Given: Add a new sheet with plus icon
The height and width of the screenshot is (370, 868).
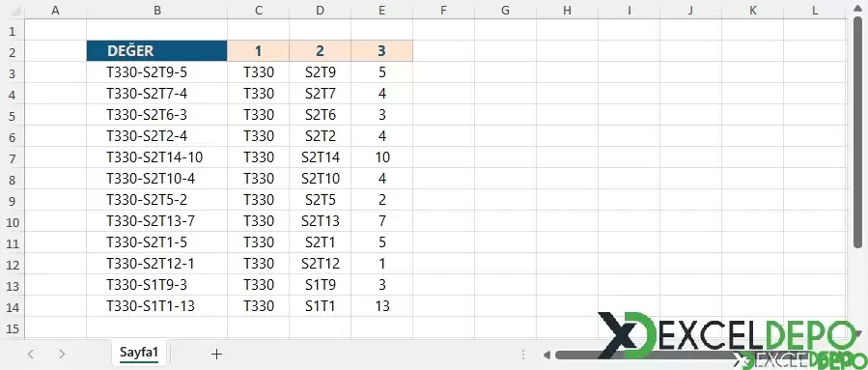Looking at the screenshot, I should coord(216,354).
